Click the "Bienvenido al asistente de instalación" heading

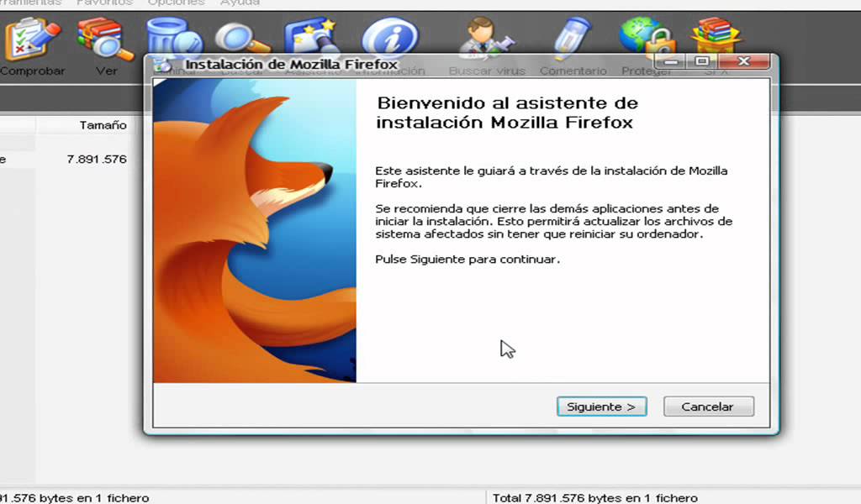point(507,113)
